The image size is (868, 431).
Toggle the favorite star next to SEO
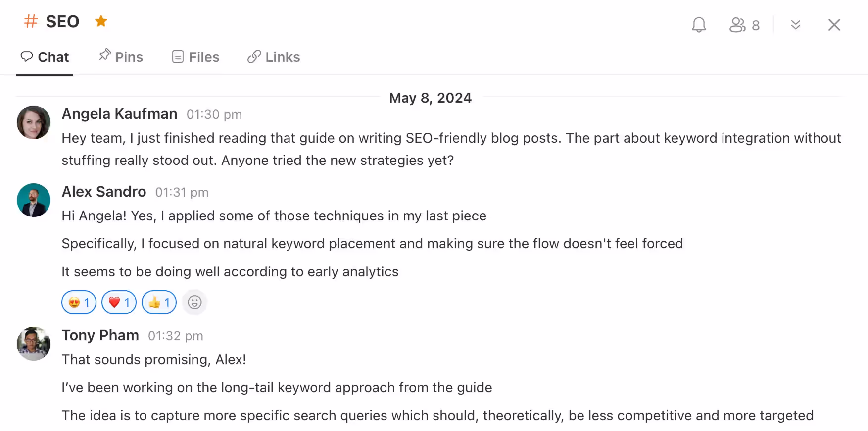click(x=101, y=21)
